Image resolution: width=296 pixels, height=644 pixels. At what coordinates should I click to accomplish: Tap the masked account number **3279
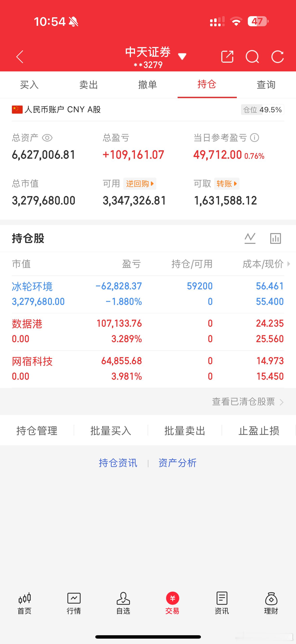[x=148, y=65]
